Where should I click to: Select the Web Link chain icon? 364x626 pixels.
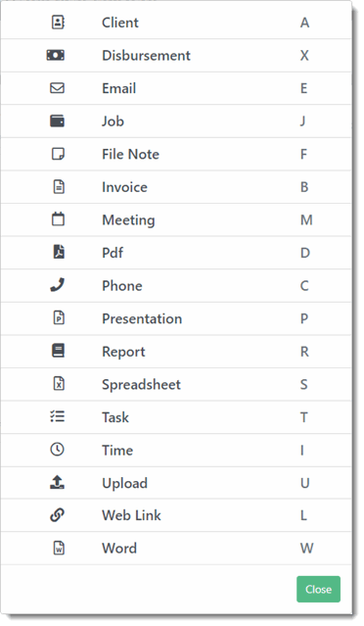point(58,515)
